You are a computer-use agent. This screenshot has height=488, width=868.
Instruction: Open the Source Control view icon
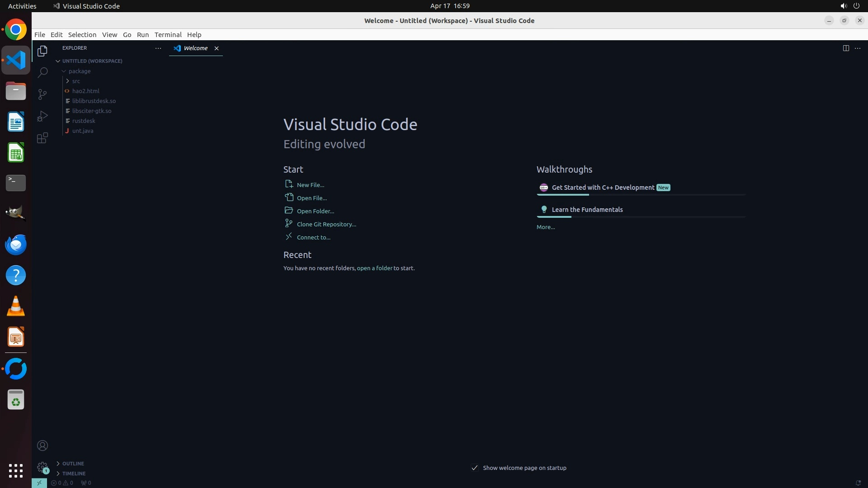click(x=42, y=94)
